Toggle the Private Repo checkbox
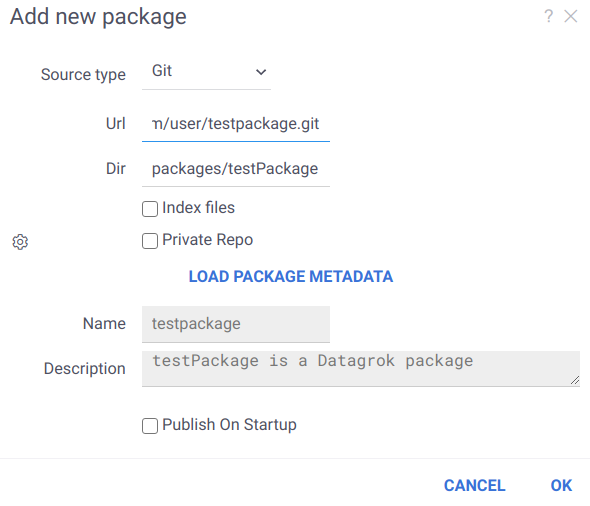This screenshot has width=590, height=506. tap(150, 241)
